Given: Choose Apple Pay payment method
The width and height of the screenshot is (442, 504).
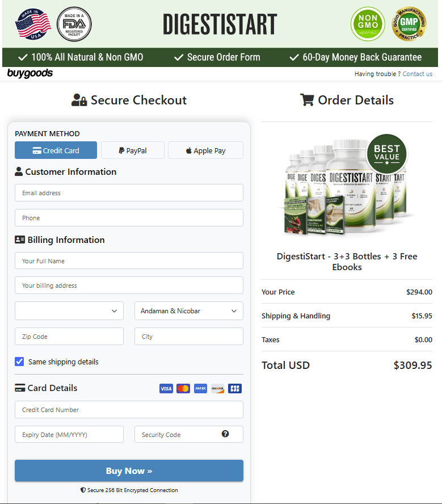Looking at the screenshot, I should 205,150.
